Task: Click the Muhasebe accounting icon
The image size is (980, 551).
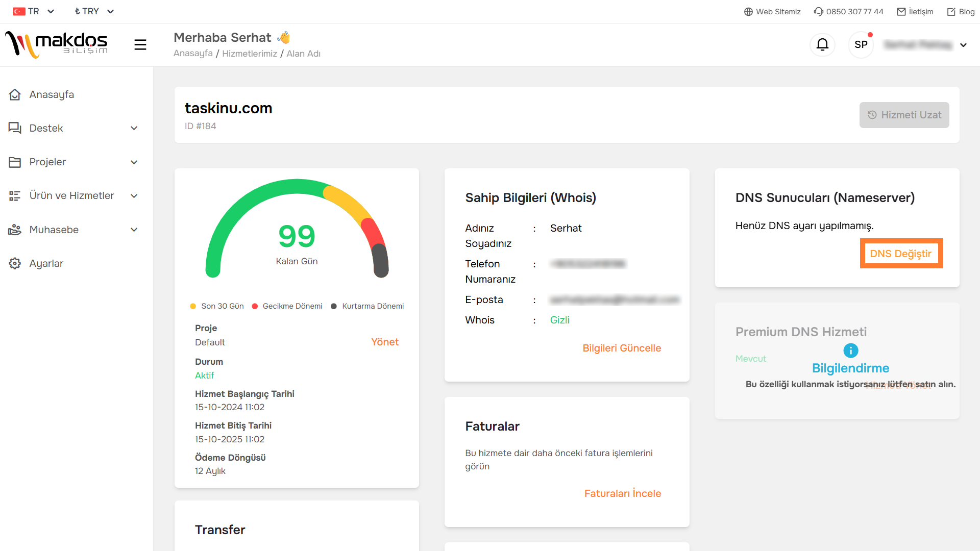Action: [15, 230]
